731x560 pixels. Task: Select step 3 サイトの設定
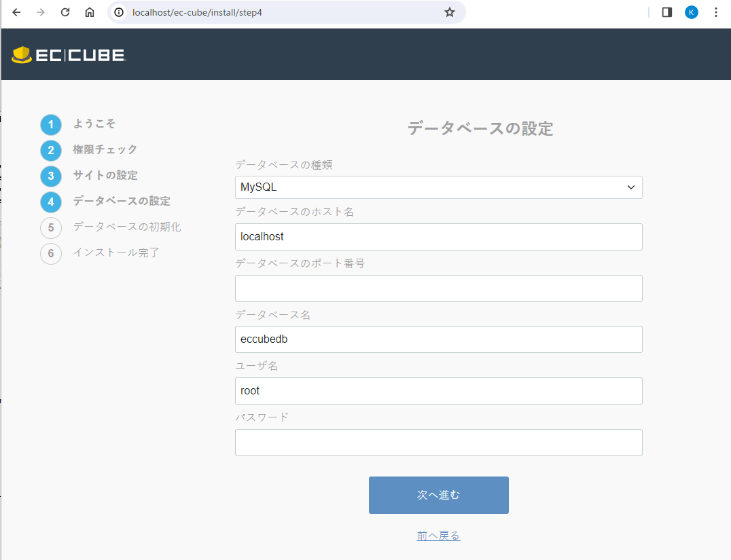(x=105, y=176)
